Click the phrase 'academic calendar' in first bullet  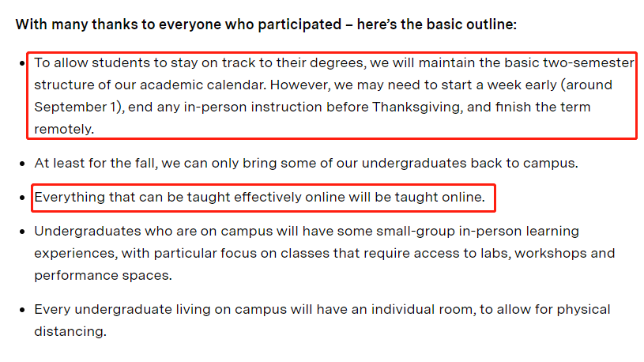tap(201, 85)
